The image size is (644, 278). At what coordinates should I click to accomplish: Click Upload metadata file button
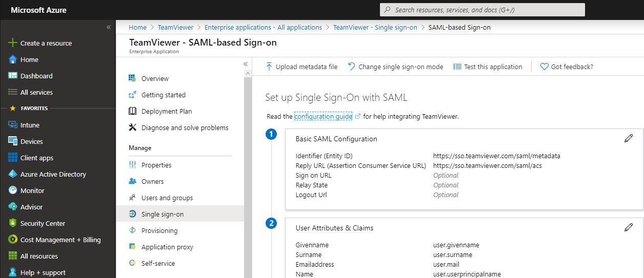click(x=301, y=67)
